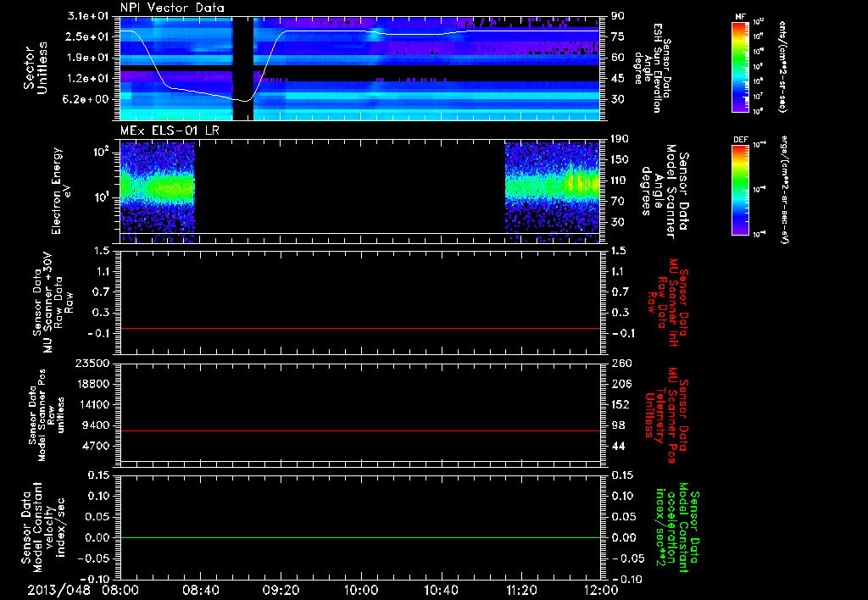Click the "Sector Unitless" axis label

click(36, 68)
